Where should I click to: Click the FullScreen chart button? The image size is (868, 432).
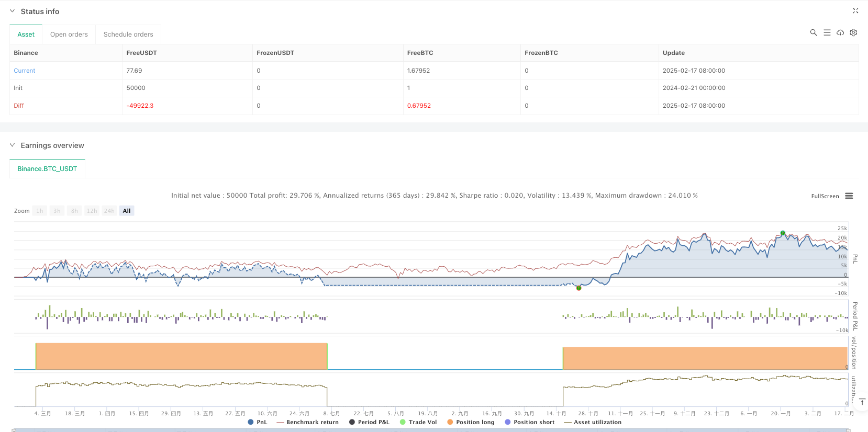pyautogui.click(x=825, y=196)
